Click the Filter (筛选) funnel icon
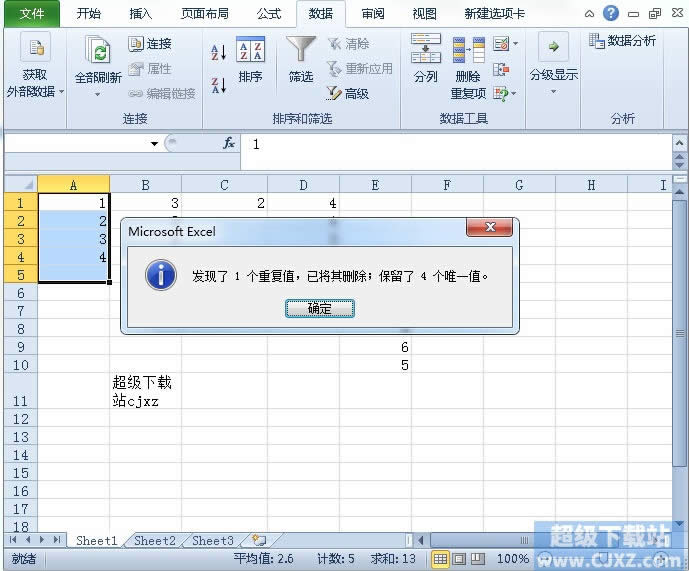Image resolution: width=689 pixels, height=571 pixels. pyautogui.click(x=301, y=50)
